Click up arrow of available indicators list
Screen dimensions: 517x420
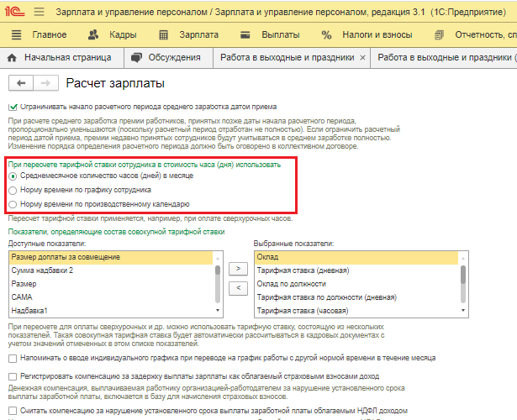point(218,258)
